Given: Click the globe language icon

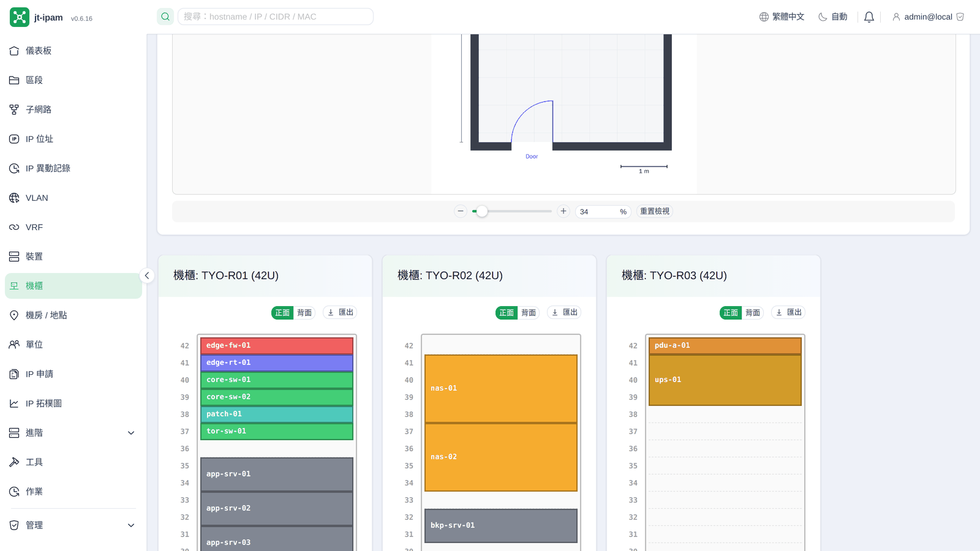Looking at the screenshot, I should [x=764, y=17].
